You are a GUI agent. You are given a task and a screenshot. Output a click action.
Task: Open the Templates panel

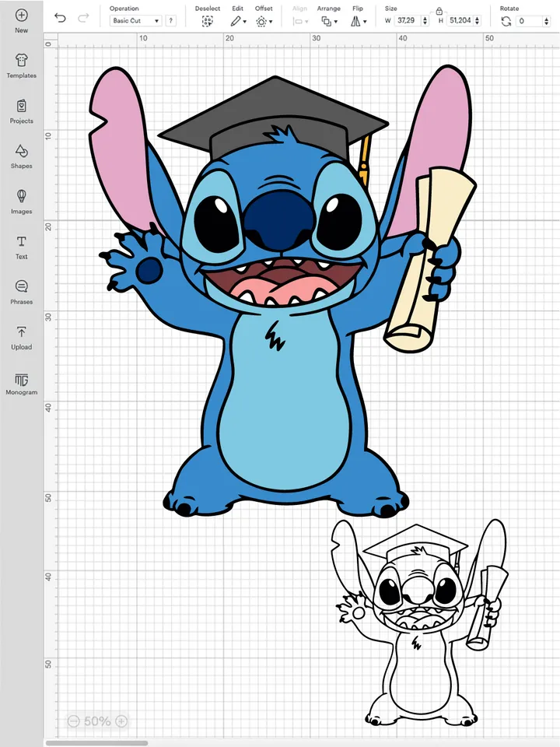[21, 61]
